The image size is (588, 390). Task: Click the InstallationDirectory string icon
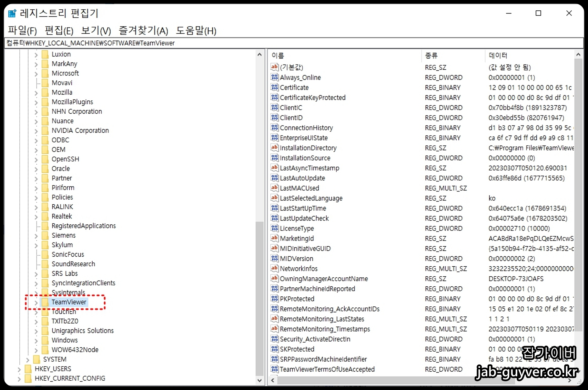pos(274,148)
